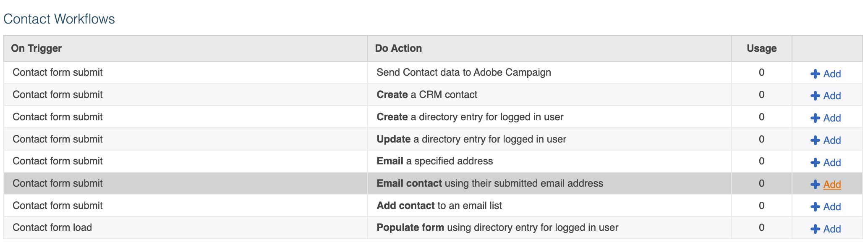Screen dimensions: 868x243
Task: Click plus icon for Add contact to email list
Action: click(815, 207)
